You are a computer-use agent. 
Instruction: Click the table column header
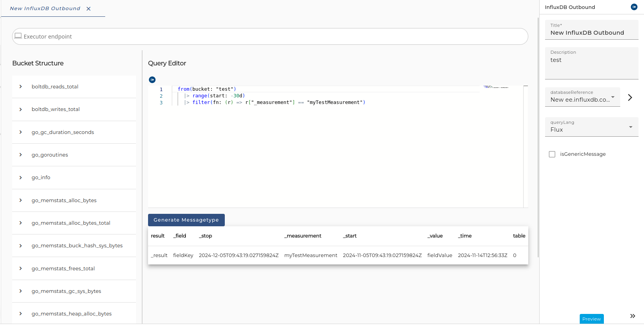pos(519,236)
